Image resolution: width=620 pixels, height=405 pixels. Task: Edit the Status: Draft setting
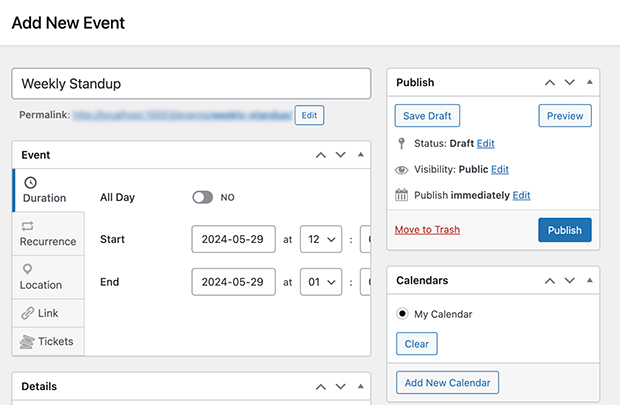tap(486, 144)
